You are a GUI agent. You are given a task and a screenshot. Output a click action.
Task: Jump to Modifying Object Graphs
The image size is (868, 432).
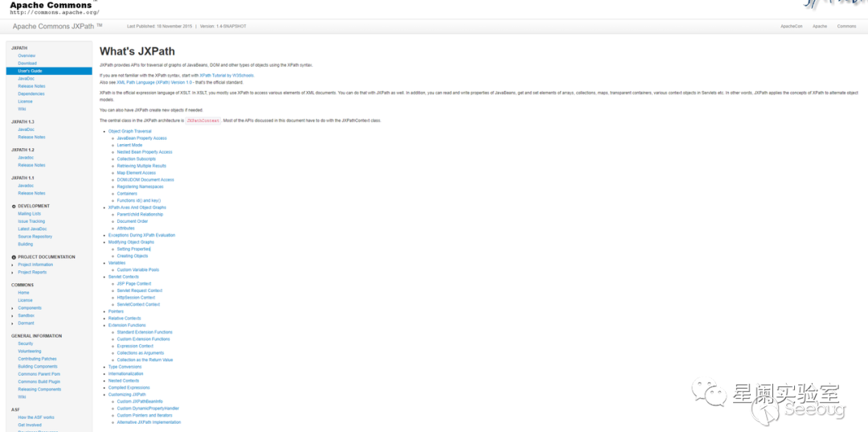(x=131, y=242)
